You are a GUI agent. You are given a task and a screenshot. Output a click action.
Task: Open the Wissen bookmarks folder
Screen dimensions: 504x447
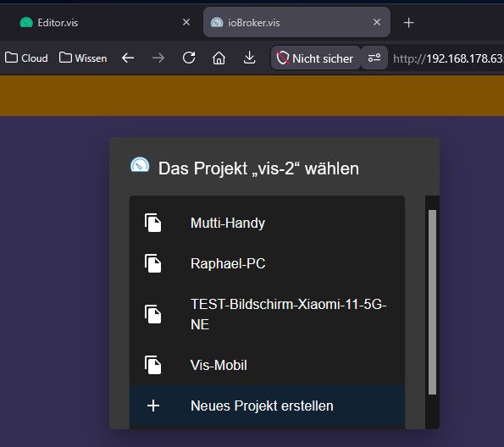click(83, 58)
